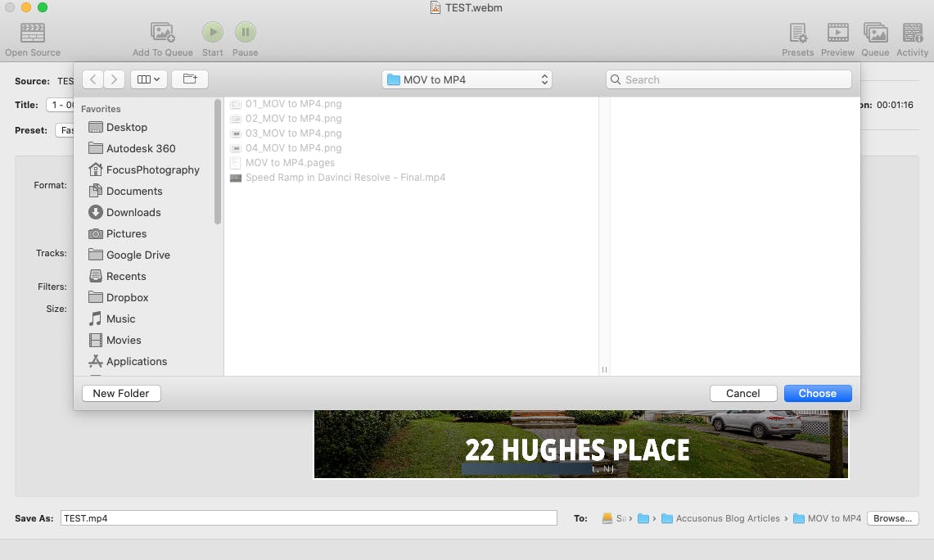Open the Preview window icon
934x560 pixels.
[837, 33]
